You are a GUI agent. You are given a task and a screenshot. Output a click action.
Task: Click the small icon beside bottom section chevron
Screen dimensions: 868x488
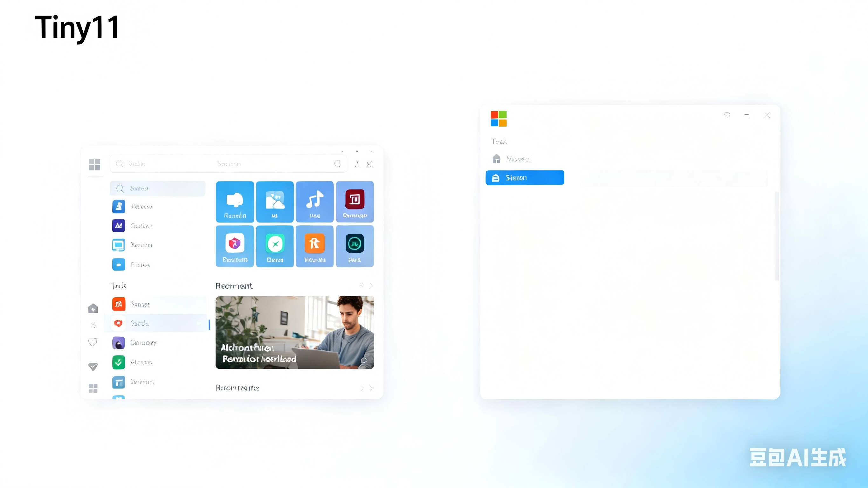(x=362, y=388)
